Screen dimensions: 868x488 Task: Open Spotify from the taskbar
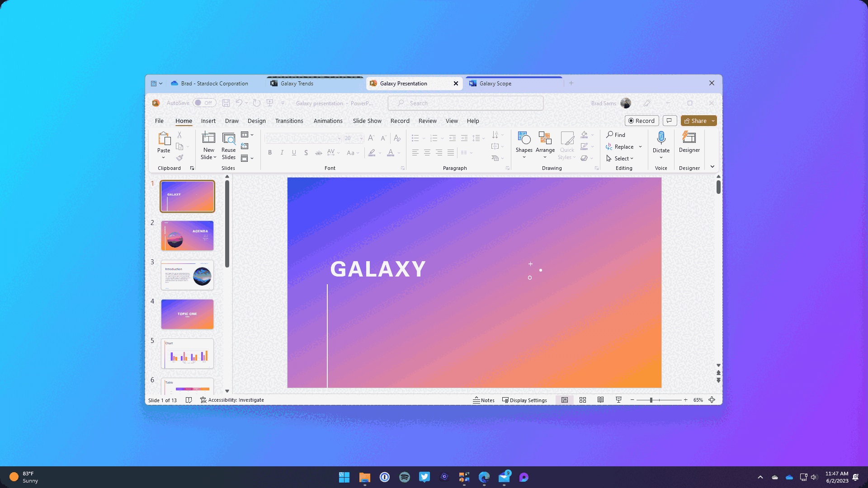404,477
